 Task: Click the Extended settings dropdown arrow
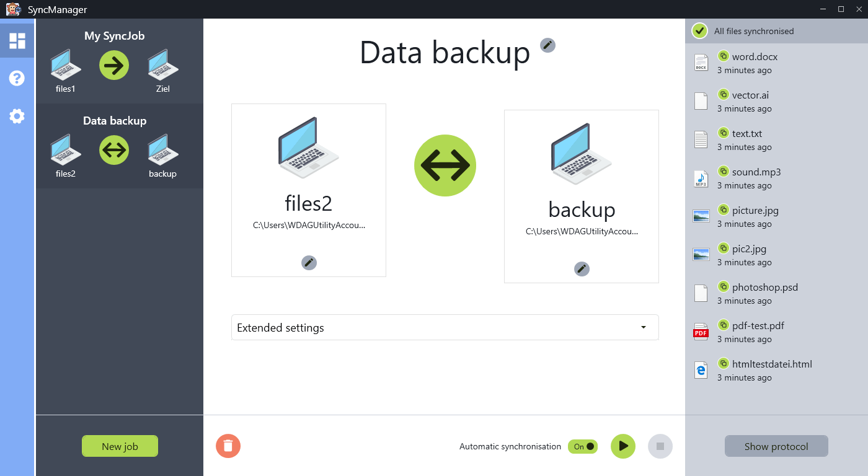(643, 327)
